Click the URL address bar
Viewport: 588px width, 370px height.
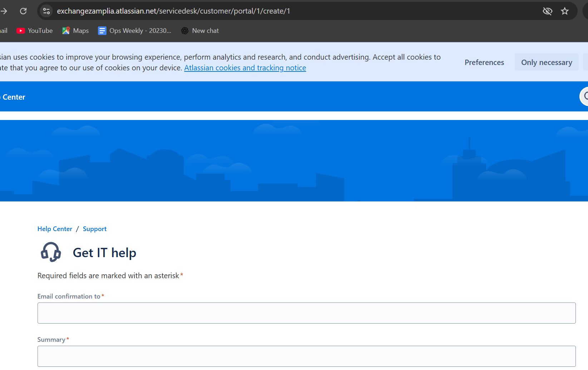pyautogui.click(x=286, y=11)
